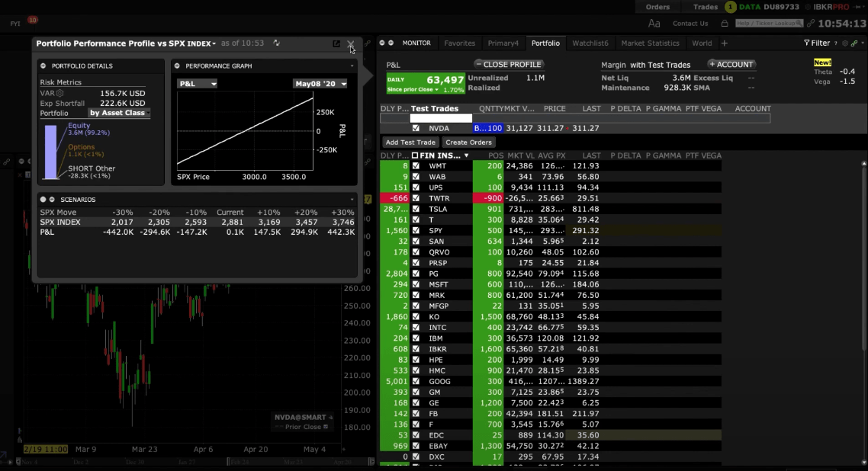Click second circle icon left of Monitor
Viewport: 868px width, 471px height.
[x=391, y=43]
